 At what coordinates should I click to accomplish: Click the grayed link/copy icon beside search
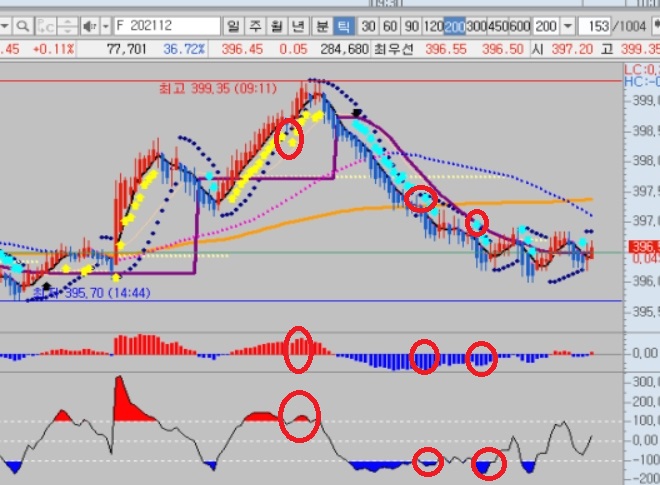[x=45, y=27]
